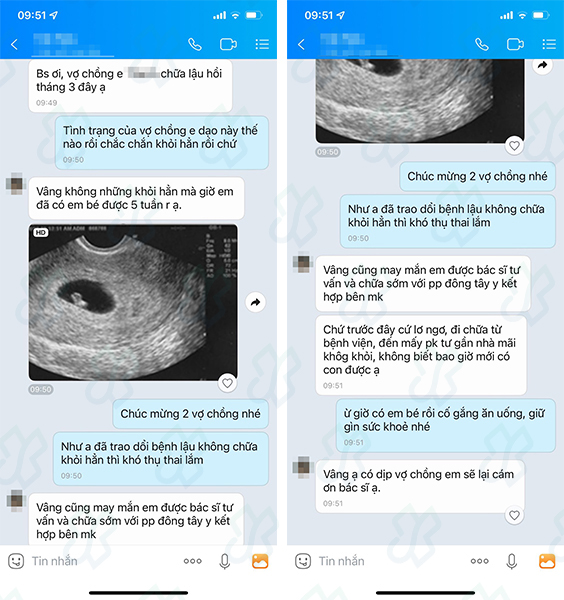Open chat options list in right header

tap(549, 44)
